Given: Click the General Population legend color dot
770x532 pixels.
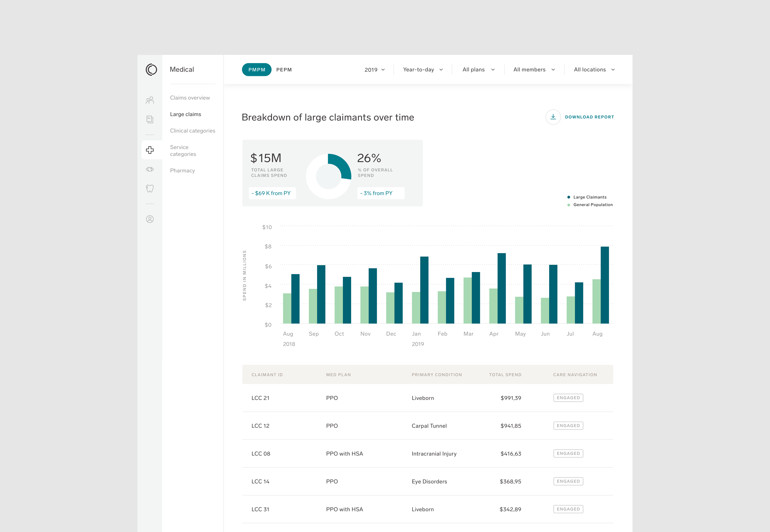Looking at the screenshot, I should pyautogui.click(x=569, y=205).
